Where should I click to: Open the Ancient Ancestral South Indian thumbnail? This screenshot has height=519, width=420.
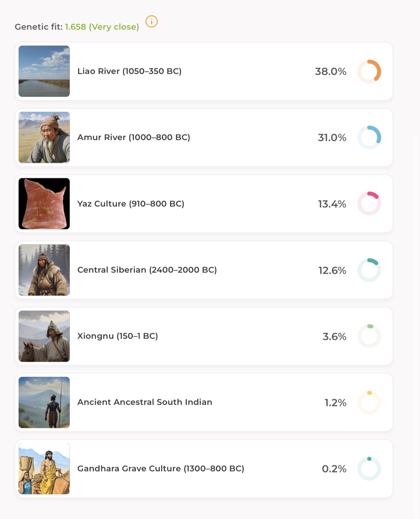pos(44,402)
